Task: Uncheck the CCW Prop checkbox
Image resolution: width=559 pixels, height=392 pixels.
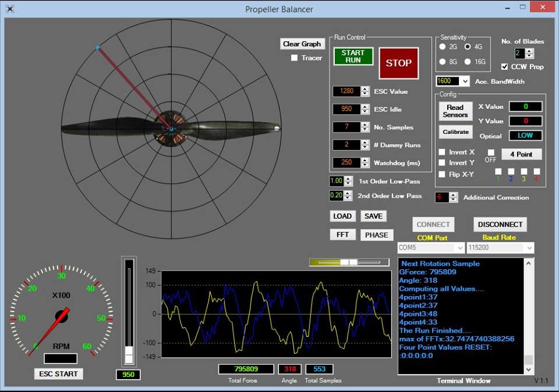Action: pyautogui.click(x=505, y=67)
